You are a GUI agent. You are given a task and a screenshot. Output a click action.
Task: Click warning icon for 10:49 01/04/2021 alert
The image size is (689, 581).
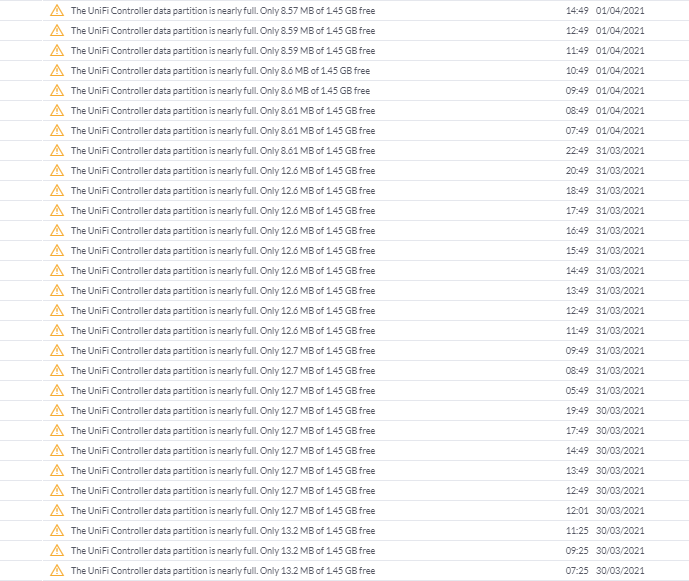[x=57, y=70]
